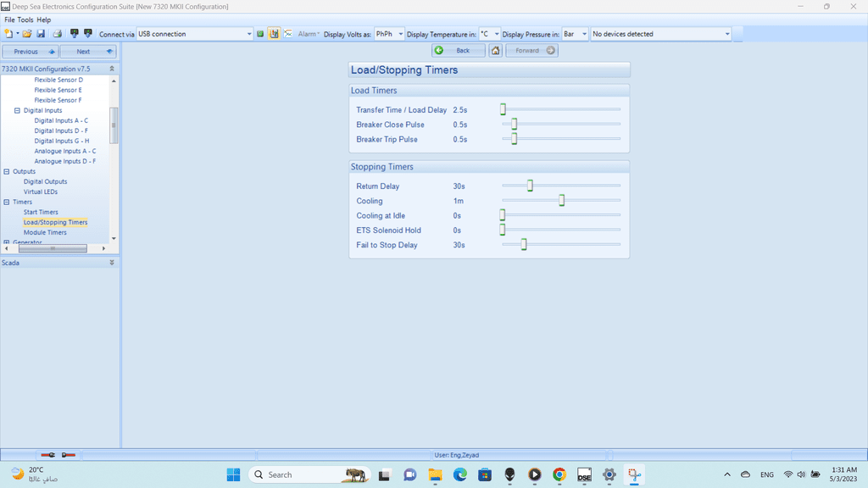This screenshot has height=488, width=868.
Task: Click the tree horizontal scrollbar right arrow
Action: click(103, 248)
